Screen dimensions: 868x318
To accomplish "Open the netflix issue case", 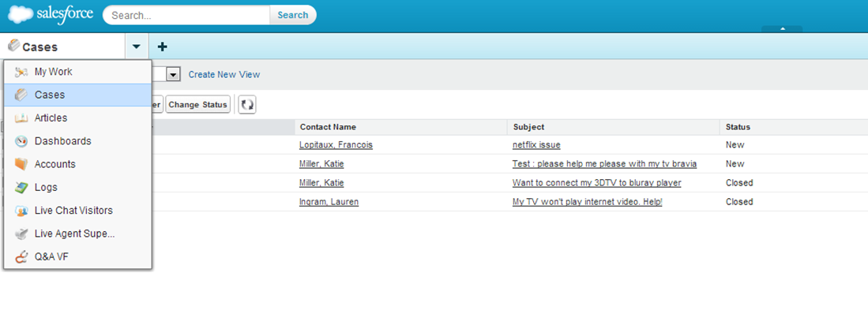I will [x=536, y=145].
